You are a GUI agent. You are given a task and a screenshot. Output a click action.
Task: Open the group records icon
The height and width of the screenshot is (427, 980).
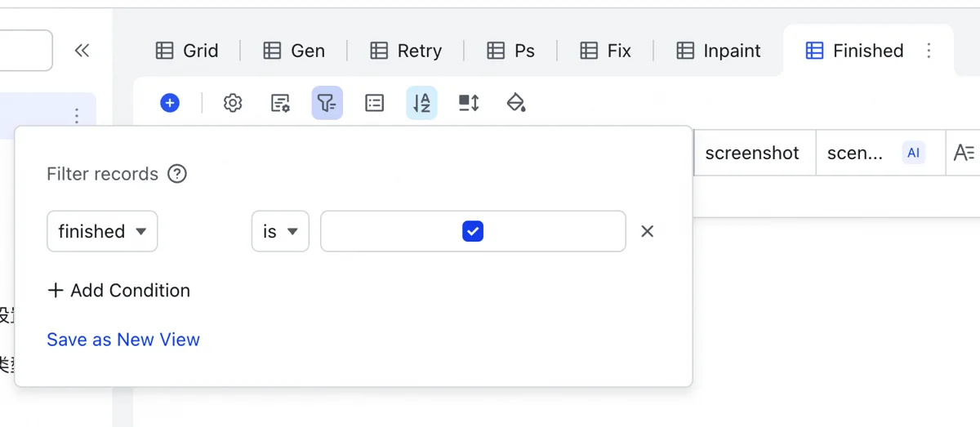(374, 103)
